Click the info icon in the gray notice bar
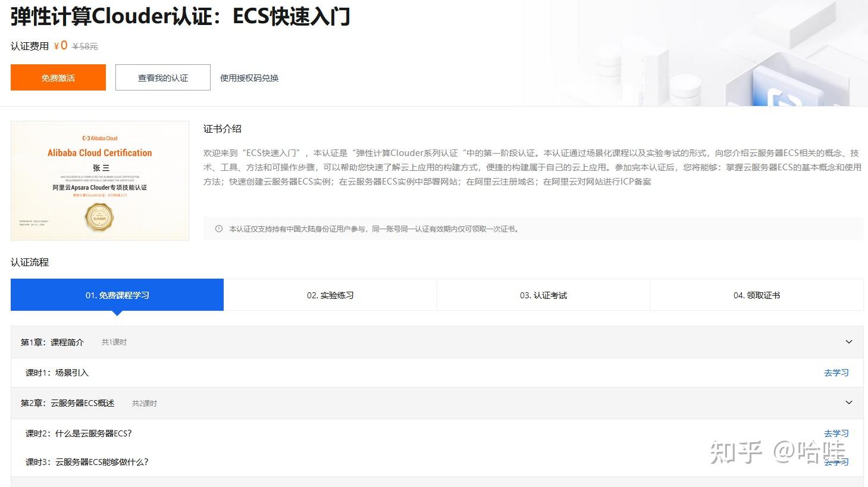The image size is (868, 487). [x=218, y=228]
